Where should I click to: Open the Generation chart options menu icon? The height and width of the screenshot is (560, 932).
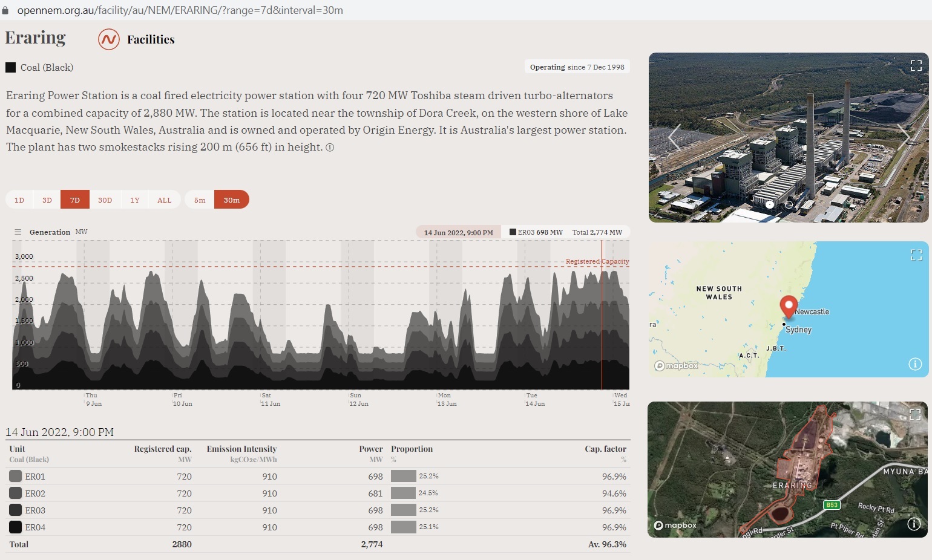pos(18,232)
